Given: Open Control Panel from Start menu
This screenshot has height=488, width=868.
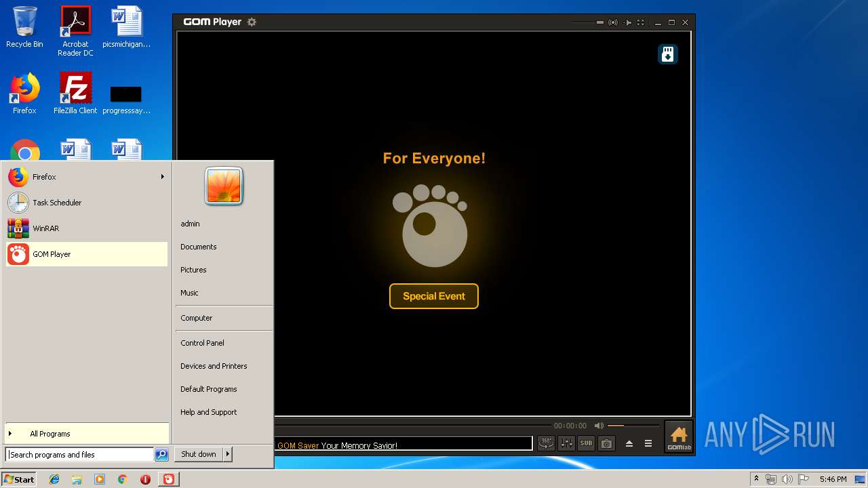Looking at the screenshot, I should (202, 343).
